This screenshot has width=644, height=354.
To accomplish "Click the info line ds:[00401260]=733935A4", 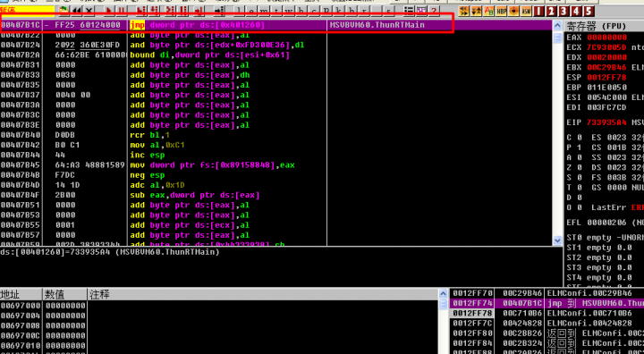I will point(110,252).
